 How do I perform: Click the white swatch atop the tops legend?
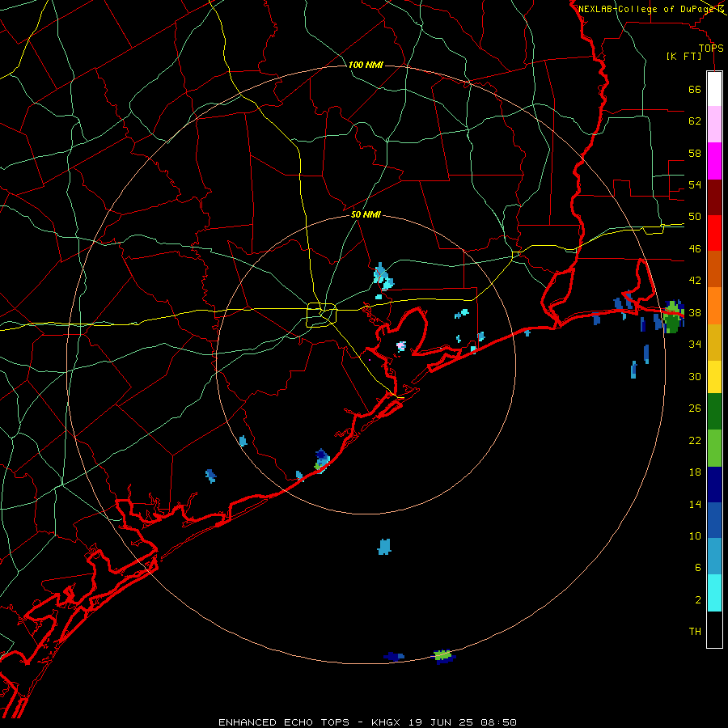[x=714, y=89]
